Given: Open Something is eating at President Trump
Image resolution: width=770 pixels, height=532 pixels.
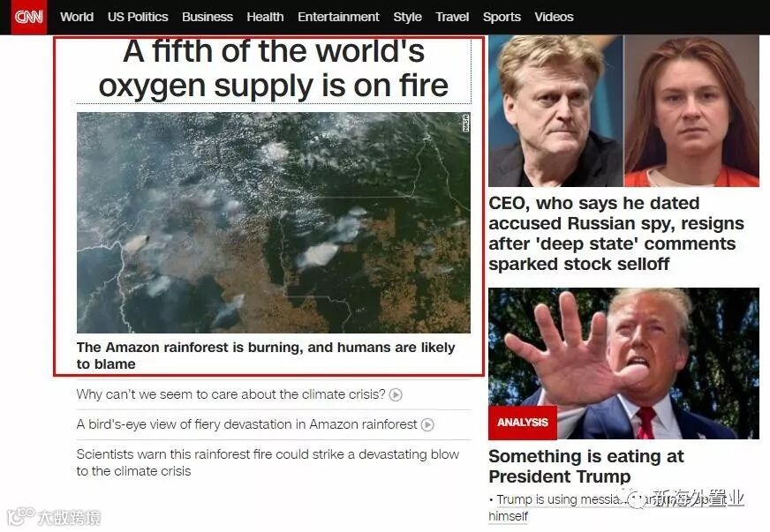Looking at the screenshot, I should [585, 466].
